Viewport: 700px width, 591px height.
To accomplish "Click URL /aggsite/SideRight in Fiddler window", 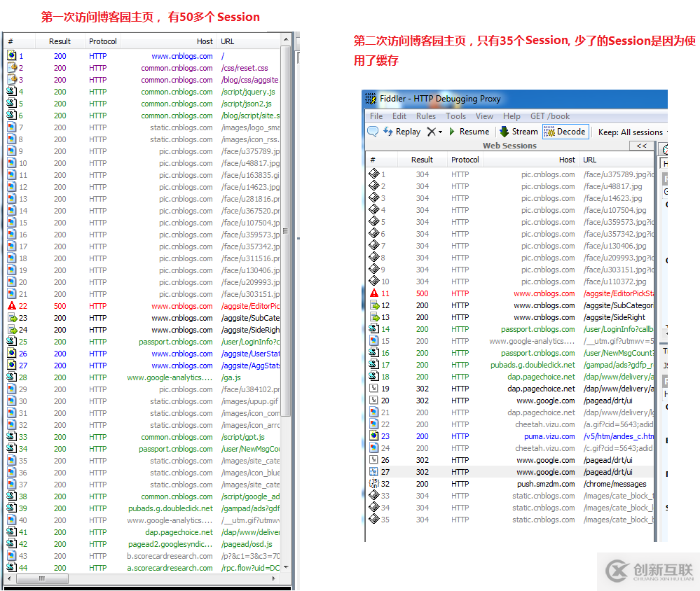I will pos(615,317).
